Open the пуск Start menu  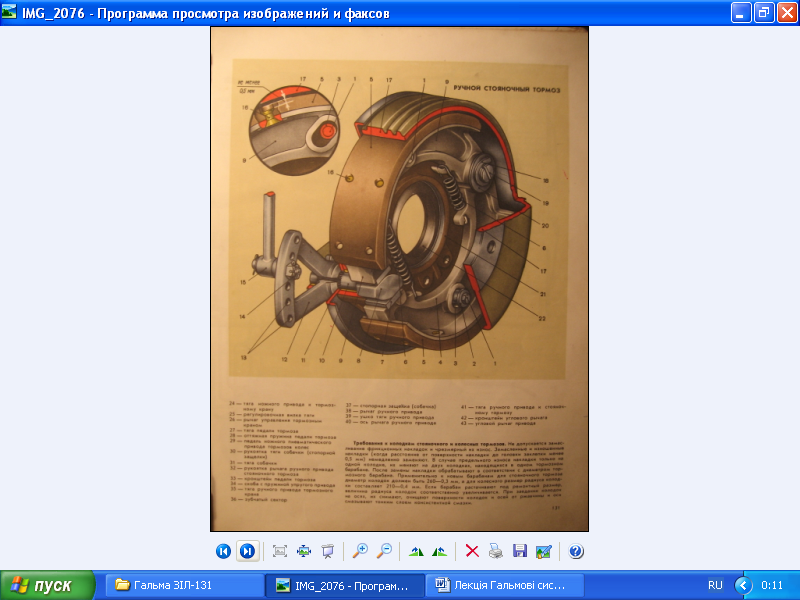pyautogui.click(x=47, y=585)
